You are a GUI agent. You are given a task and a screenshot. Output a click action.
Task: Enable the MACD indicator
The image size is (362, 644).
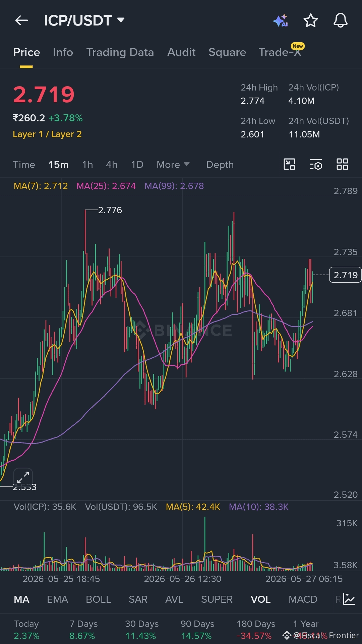tap(303, 599)
